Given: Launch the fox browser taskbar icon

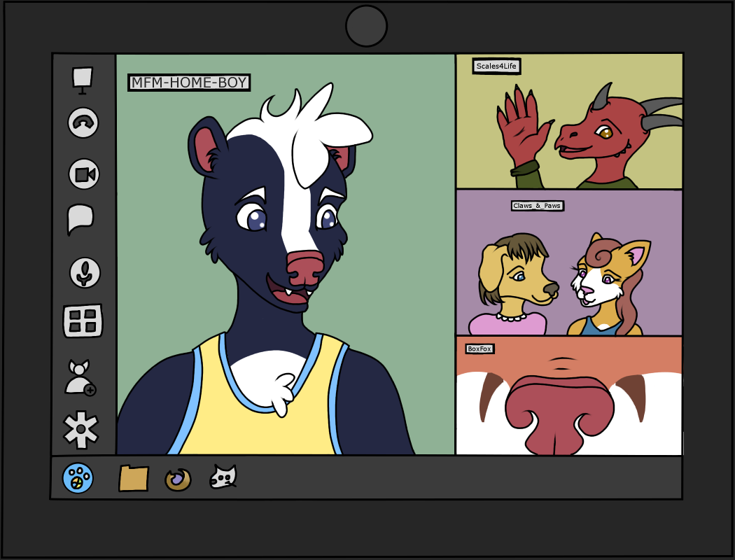Looking at the screenshot, I should tap(178, 479).
